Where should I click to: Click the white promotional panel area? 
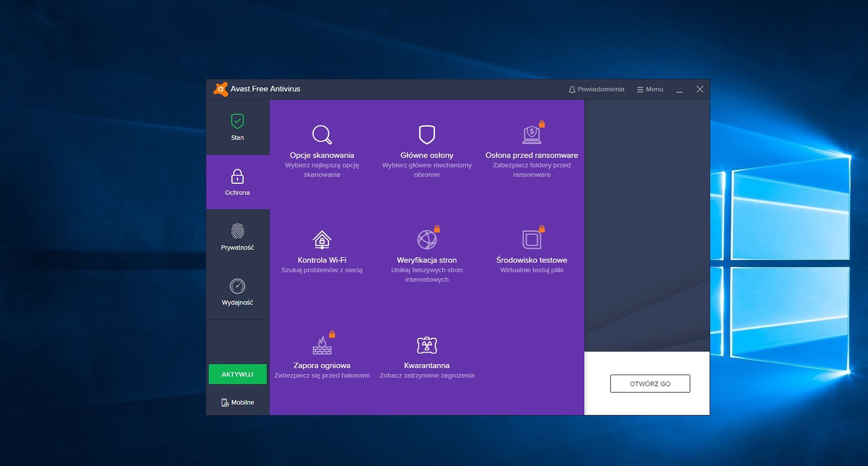click(x=650, y=383)
